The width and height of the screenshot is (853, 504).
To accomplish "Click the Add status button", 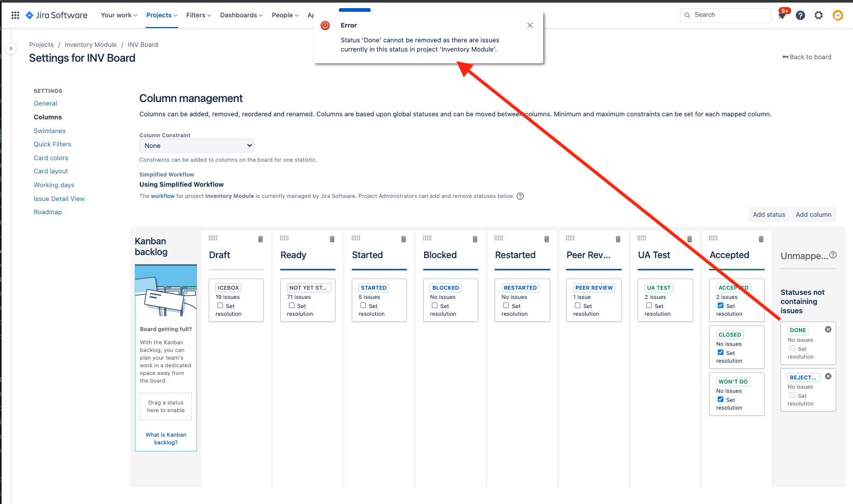I will 769,215.
